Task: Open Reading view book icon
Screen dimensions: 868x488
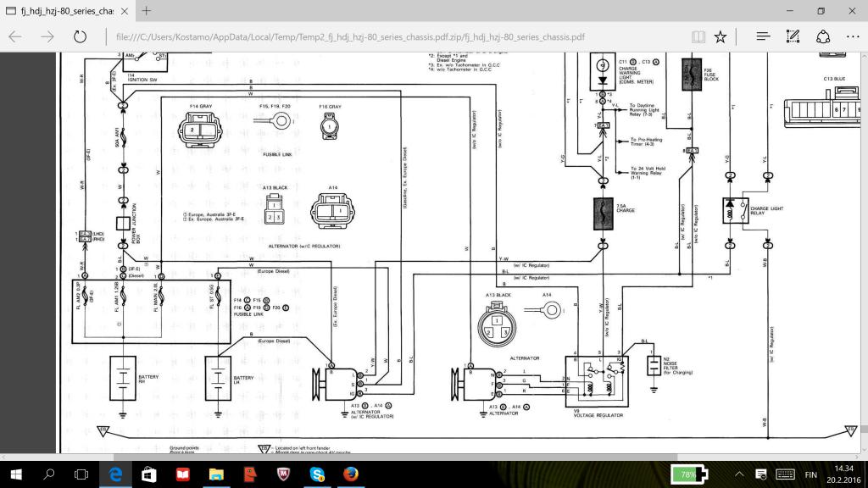Action: tap(698, 36)
